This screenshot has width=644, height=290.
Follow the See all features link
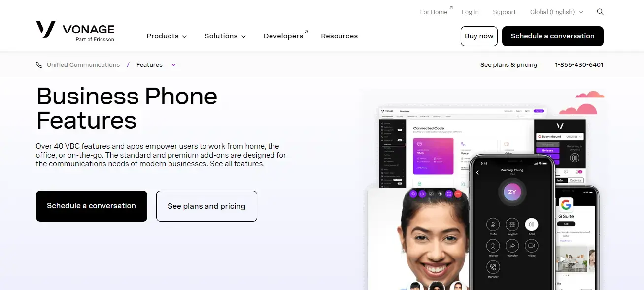click(x=237, y=164)
